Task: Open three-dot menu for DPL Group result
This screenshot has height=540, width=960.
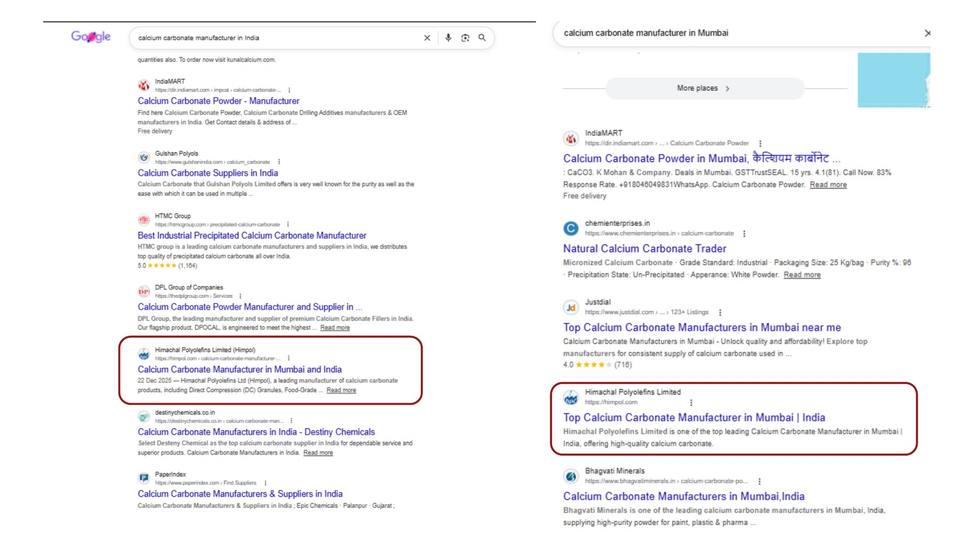Action: tap(241, 296)
